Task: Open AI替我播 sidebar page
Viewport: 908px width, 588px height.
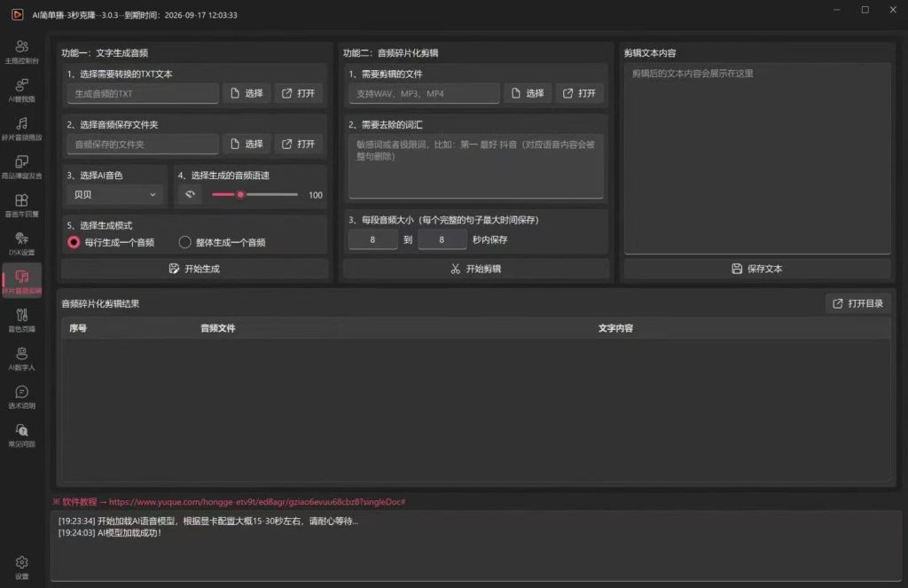Action: 21,90
